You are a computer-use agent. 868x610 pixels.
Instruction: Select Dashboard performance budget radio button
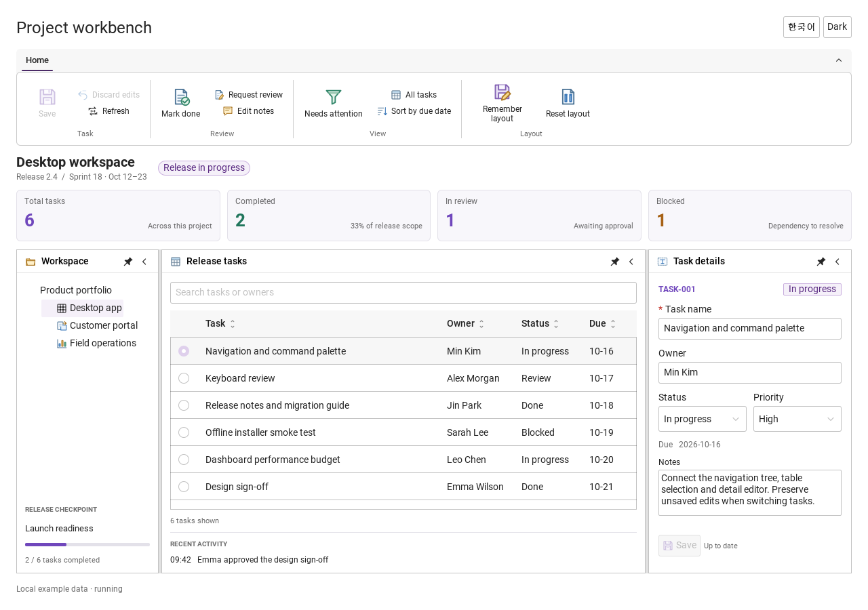tap(184, 460)
